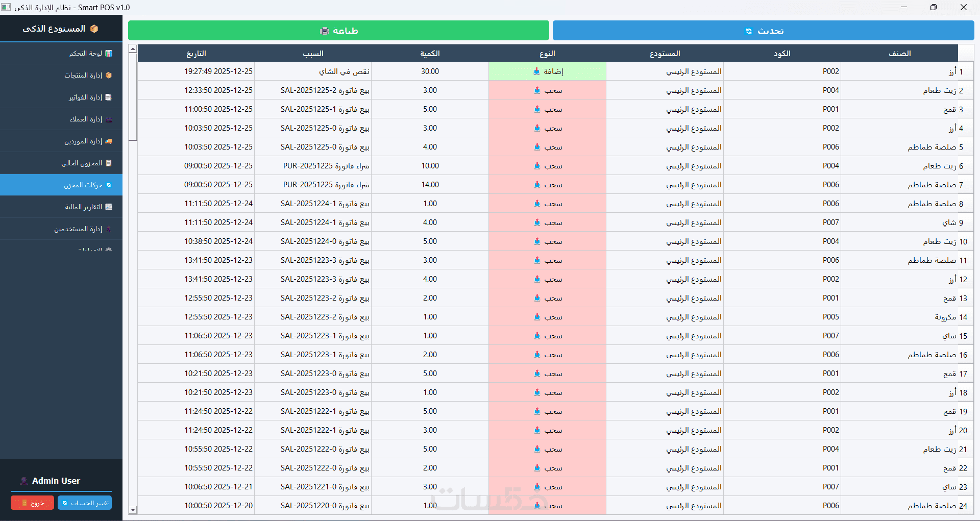Select the cell بيع فاتورة SAL-20251225-1
980x521 pixels.
[x=313, y=109]
